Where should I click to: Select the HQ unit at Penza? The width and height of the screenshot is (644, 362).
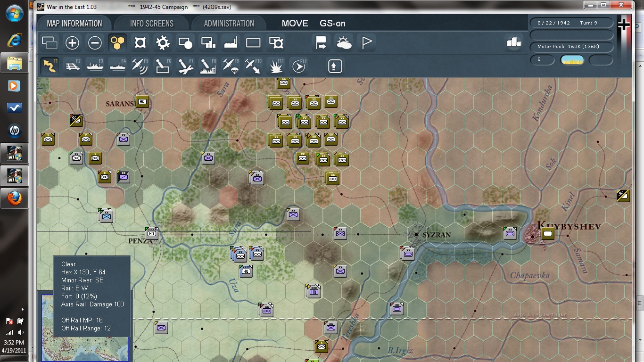[151, 233]
